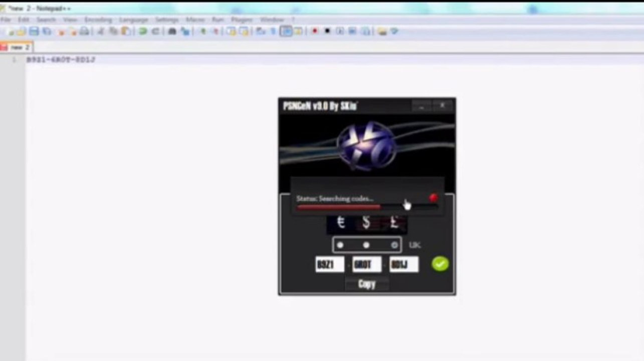This screenshot has width=644, height=361.
Task: Click the Save All toolbar icon
Action: click(x=47, y=31)
